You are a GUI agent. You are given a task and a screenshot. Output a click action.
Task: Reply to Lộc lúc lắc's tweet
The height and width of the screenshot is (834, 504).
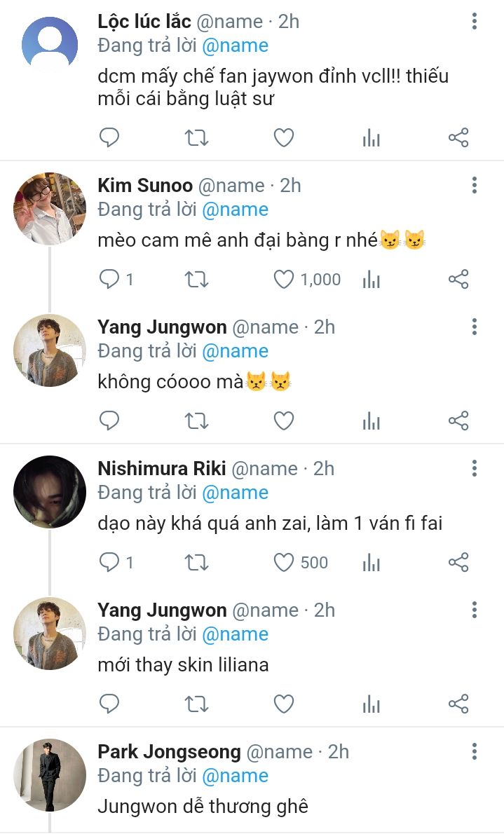109,138
